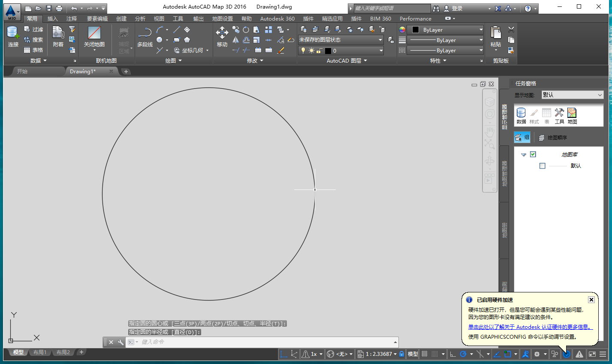Switch to the 布局1 layout tab
Image resolution: width=612 pixels, height=364 pixels.
click(39, 352)
